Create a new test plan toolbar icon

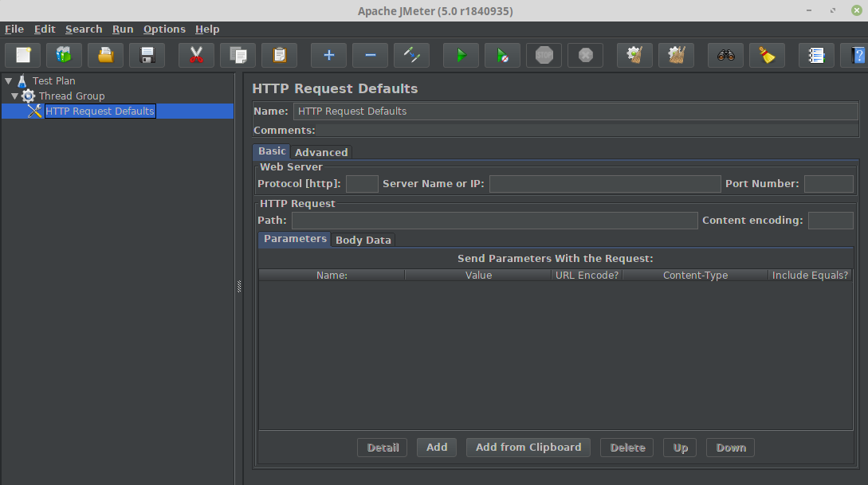point(23,55)
